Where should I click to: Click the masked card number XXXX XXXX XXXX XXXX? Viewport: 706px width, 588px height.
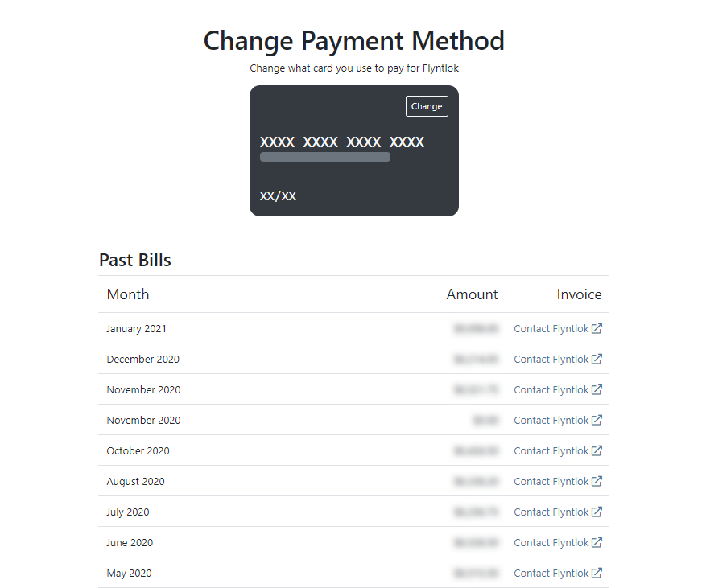click(342, 142)
